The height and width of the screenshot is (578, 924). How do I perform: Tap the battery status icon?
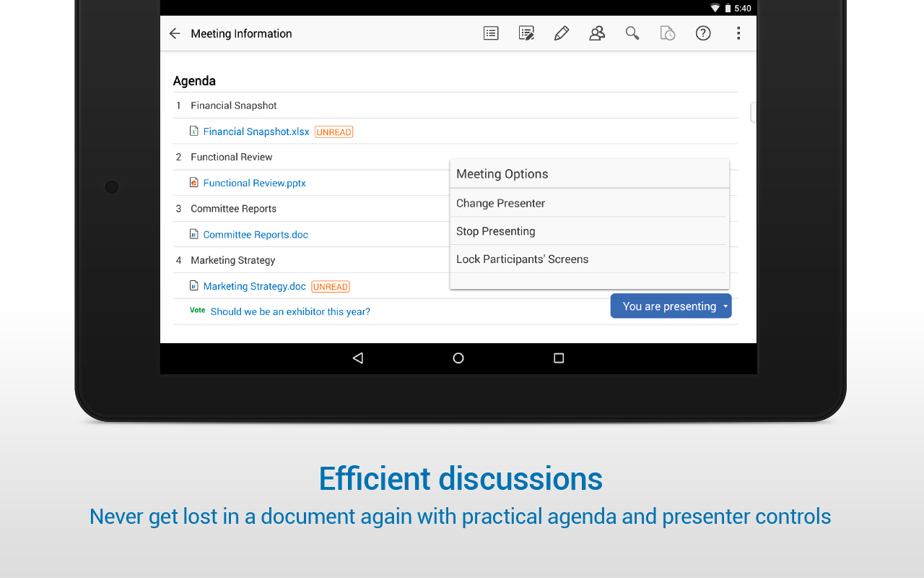pos(728,8)
